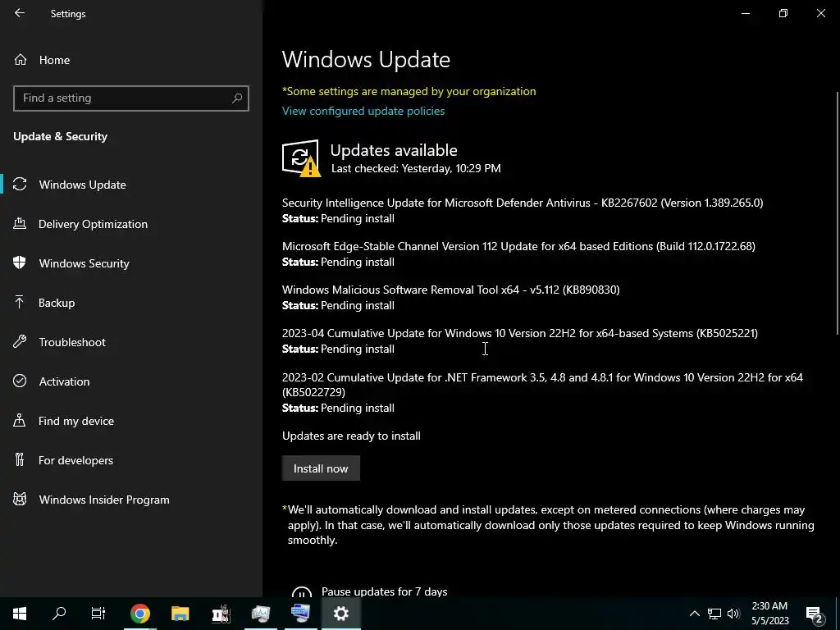The height and width of the screenshot is (630, 840).
Task: Open View configured update policies link
Action: click(x=363, y=111)
